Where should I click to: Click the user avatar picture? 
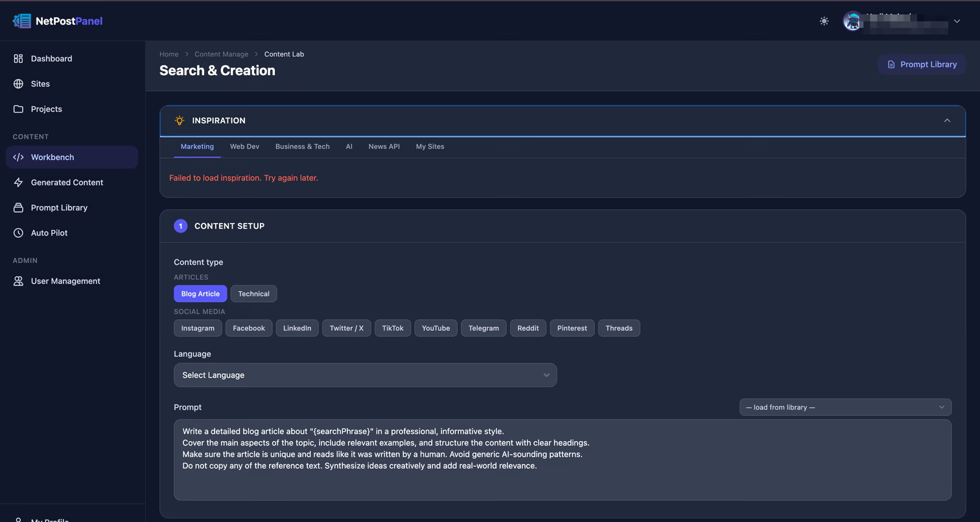click(x=852, y=21)
